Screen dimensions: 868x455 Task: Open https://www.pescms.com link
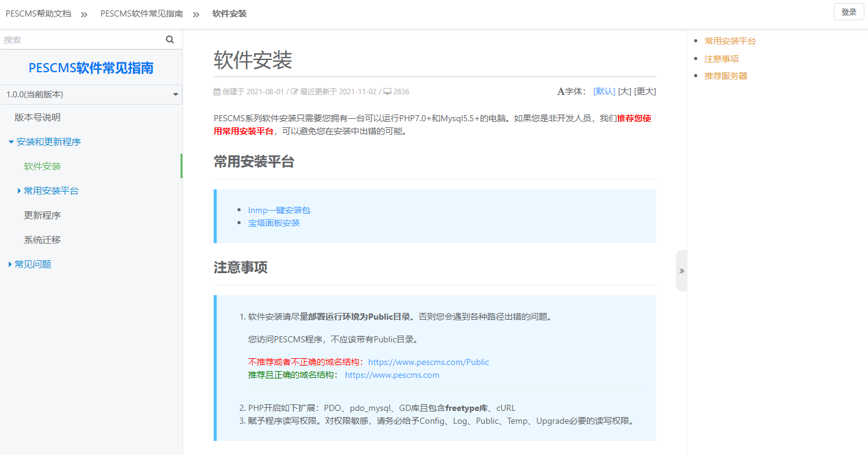[392, 375]
